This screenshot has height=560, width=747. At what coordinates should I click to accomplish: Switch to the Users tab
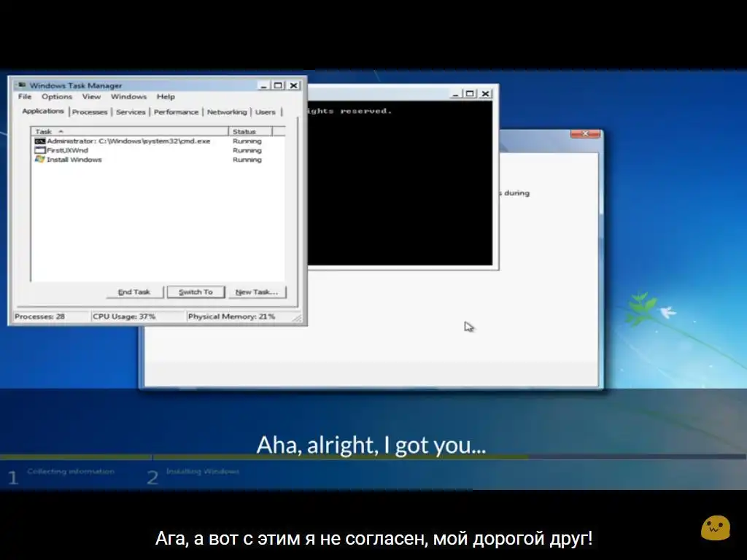coord(266,112)
